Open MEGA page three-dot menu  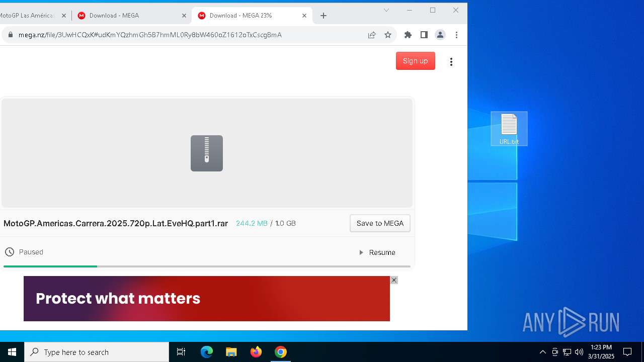pyautogui.click(x=451, y=62)
